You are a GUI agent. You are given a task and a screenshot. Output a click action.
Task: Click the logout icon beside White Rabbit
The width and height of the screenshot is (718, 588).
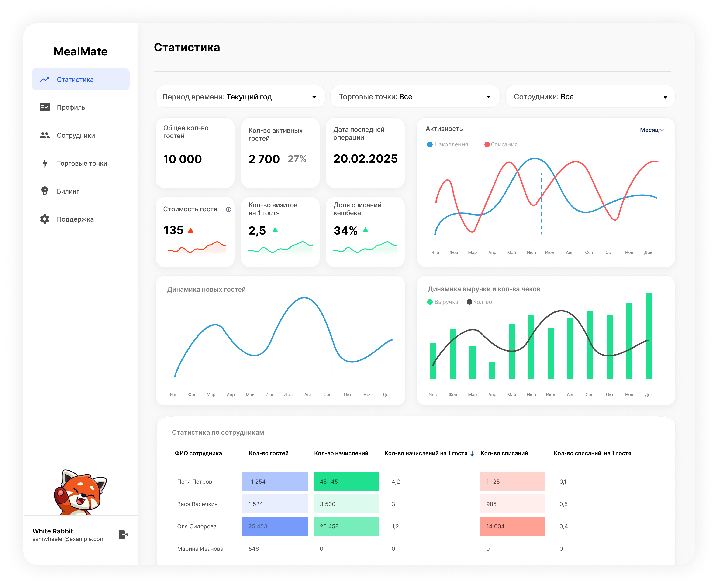click(123, 535)
